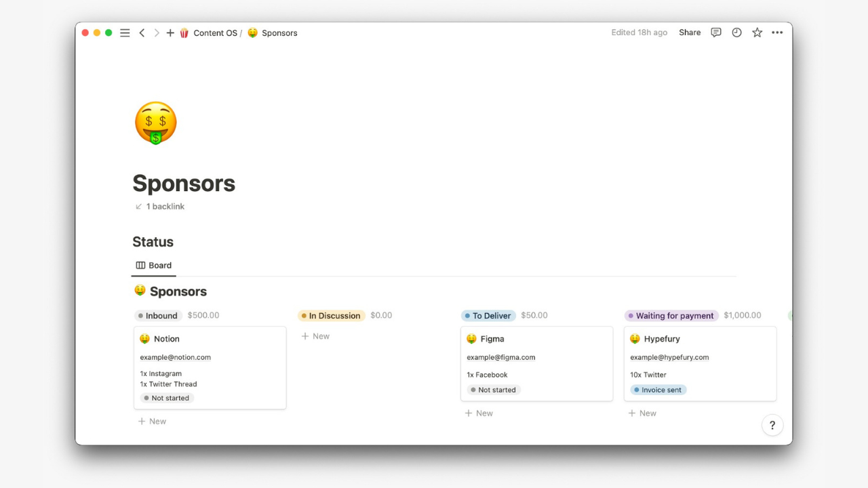Open the sidebar hamburger menu

point(125,33)
